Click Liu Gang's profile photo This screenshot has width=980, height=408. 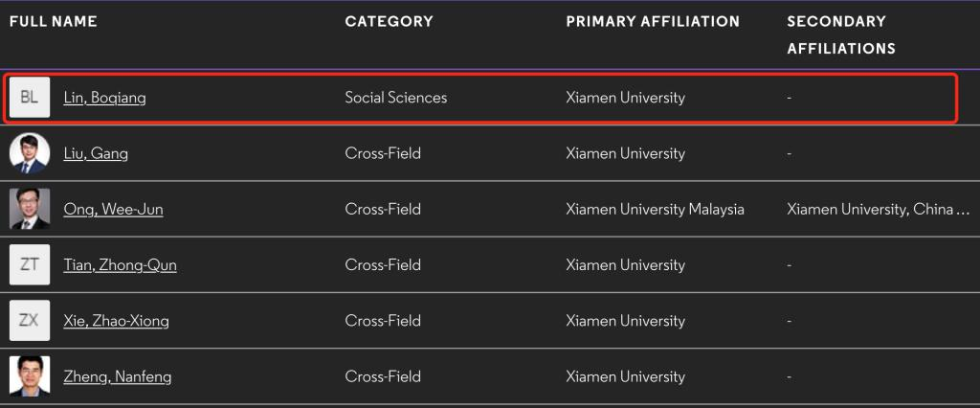[x=30, y=153]
